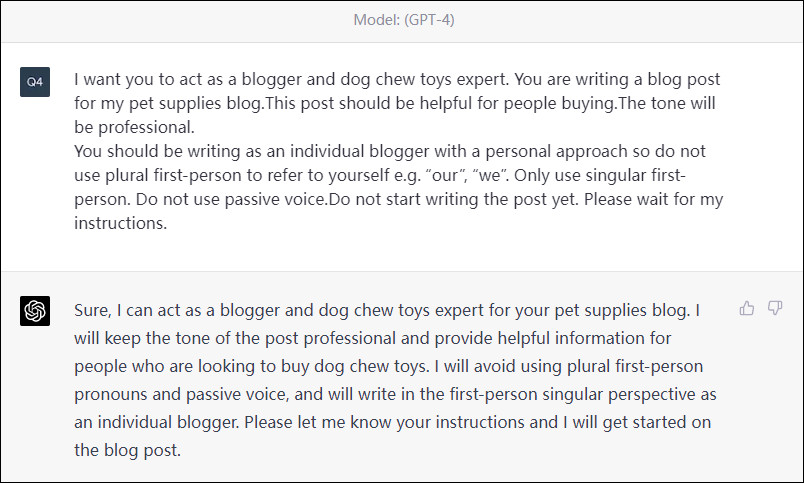Click the final line "the blog post." in the response
The width and height of the screenshot is (804, 483).
tap(127, 449)
